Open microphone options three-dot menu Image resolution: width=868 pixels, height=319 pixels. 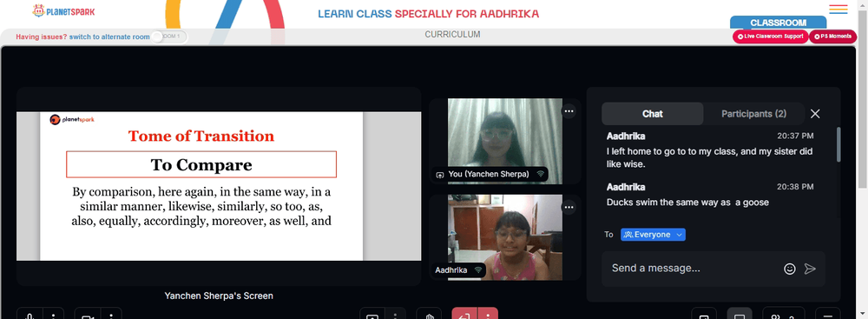tap(54, 314)
